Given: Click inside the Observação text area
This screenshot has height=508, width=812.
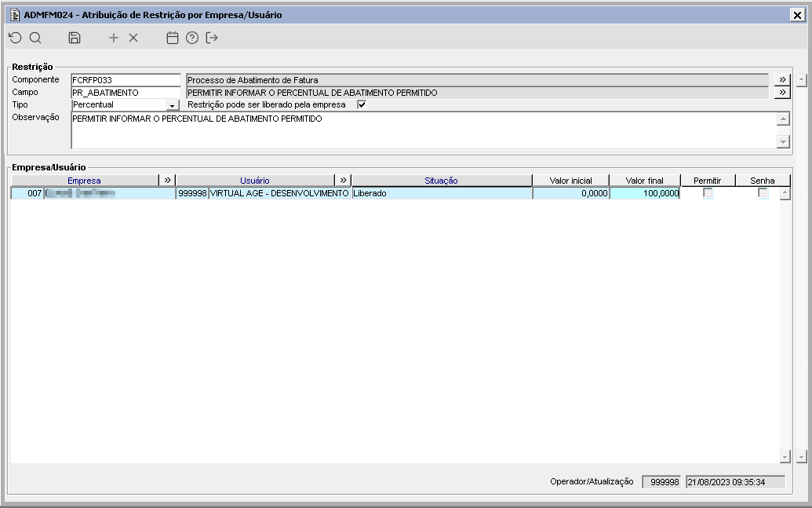Looking at the screenshot, I should coord(424,130).
